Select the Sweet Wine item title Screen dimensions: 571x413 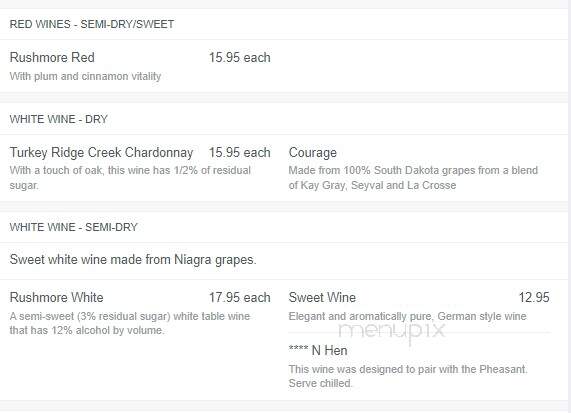(x=322, y=298)
